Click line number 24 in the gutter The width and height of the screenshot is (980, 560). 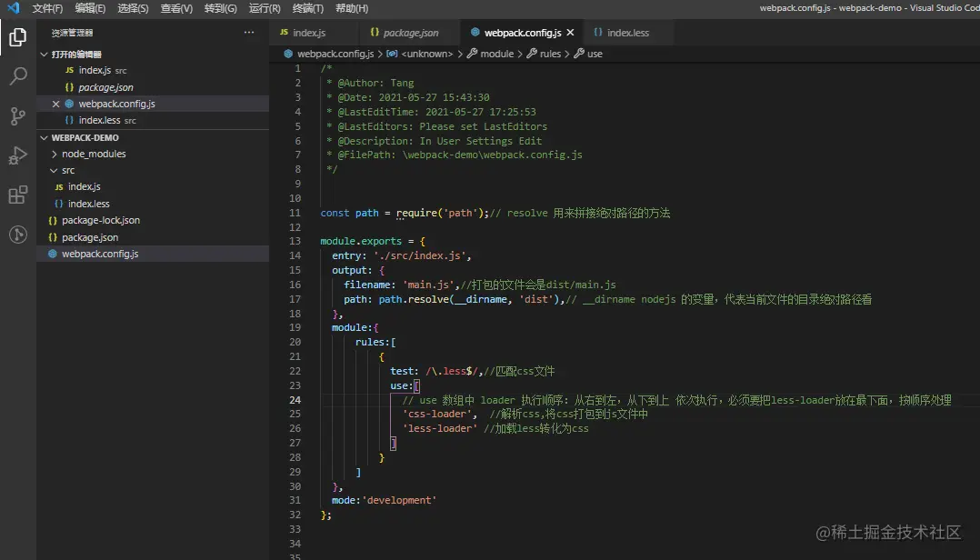point(295,400)
